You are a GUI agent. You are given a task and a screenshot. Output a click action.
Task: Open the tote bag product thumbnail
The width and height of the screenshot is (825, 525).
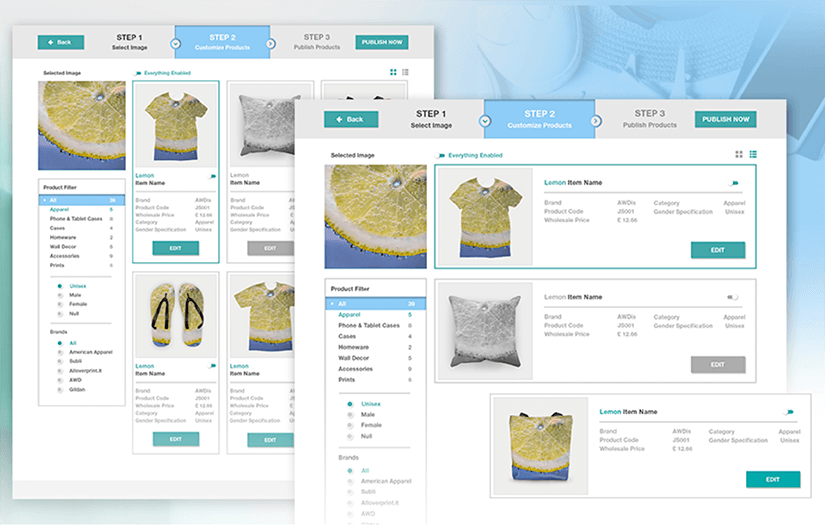(x=540, y=446)
